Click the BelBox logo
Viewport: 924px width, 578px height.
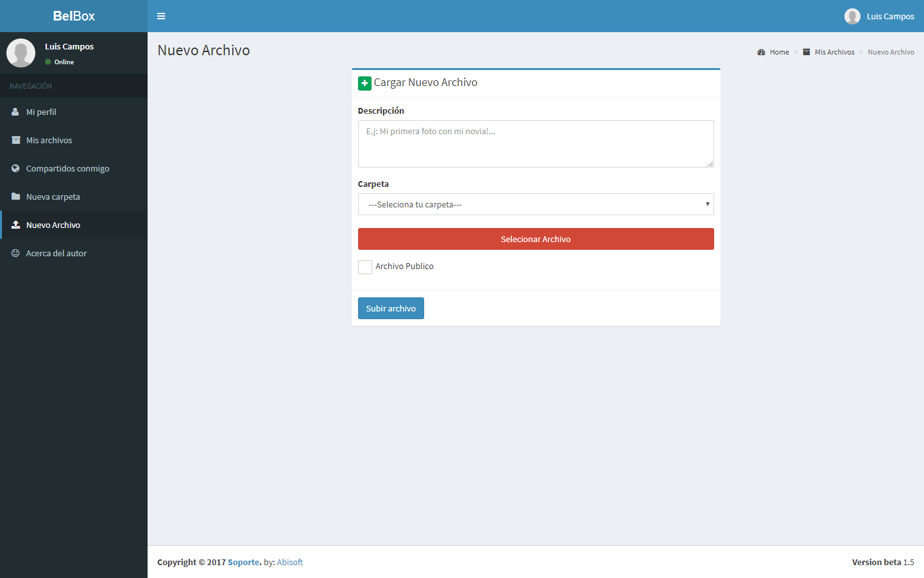pyautogui.click(x=74, y=16)
